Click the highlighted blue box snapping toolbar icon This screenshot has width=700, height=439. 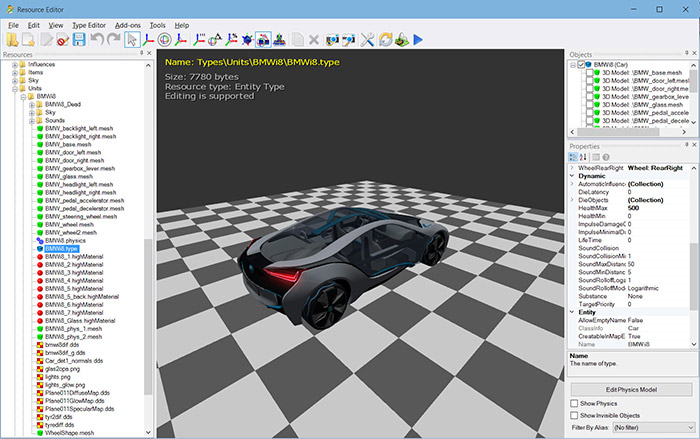pos(263,40)
